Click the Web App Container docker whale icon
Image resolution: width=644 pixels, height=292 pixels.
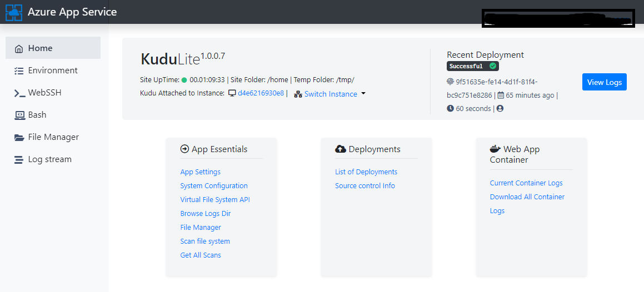(x=495, y=148)
